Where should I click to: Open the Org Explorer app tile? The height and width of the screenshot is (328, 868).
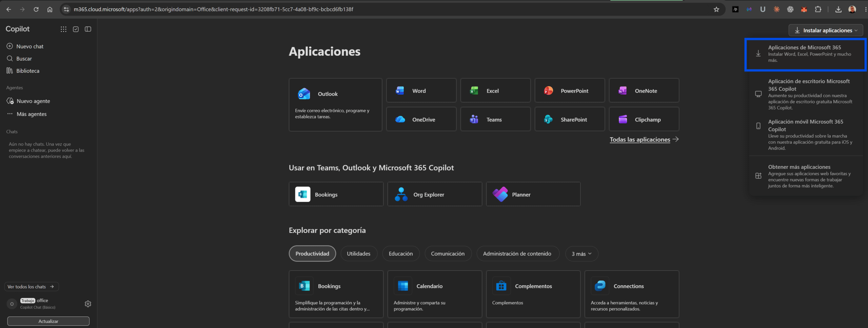pos(435,194)
